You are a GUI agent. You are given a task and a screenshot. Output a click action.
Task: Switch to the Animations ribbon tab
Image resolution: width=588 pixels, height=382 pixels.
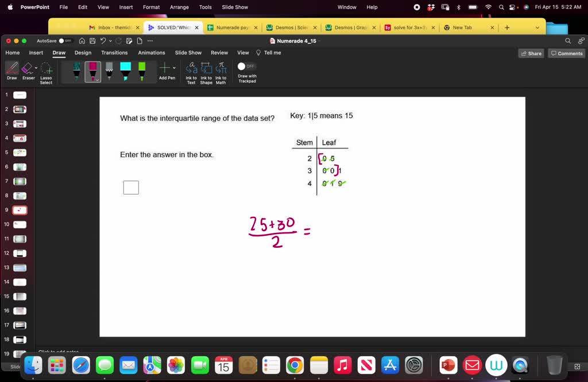[151, 52]
